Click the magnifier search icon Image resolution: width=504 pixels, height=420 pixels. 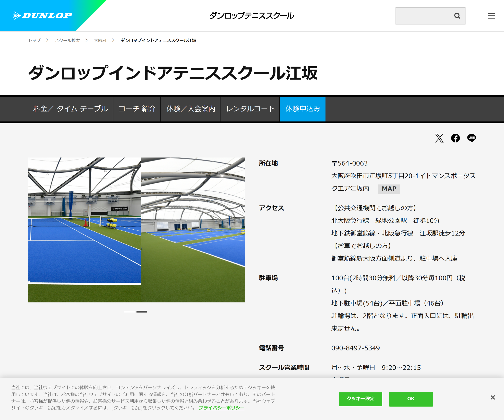tap(457, 16)
